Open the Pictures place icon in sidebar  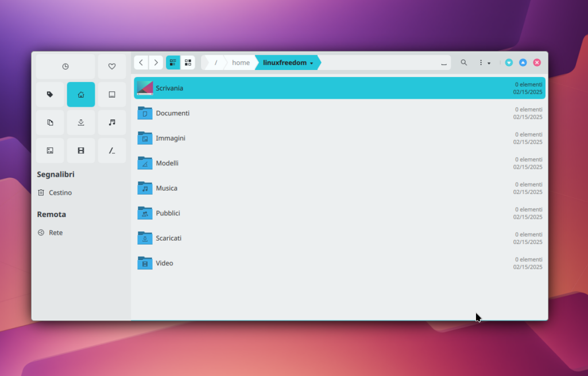coord(50,150)
